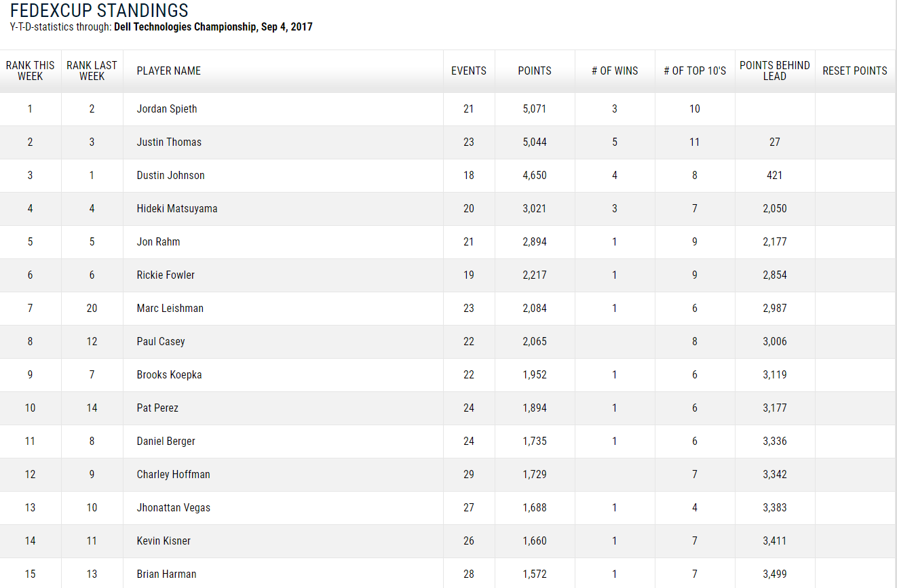The width and height of the screenshot is (897, 588).
Task: Sort by Points Behind Lead header
Action: point(775,71)
